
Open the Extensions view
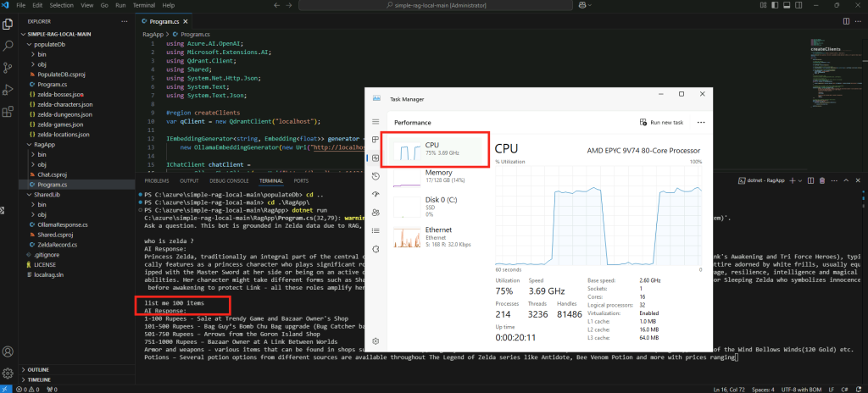[x=8, y=111]
